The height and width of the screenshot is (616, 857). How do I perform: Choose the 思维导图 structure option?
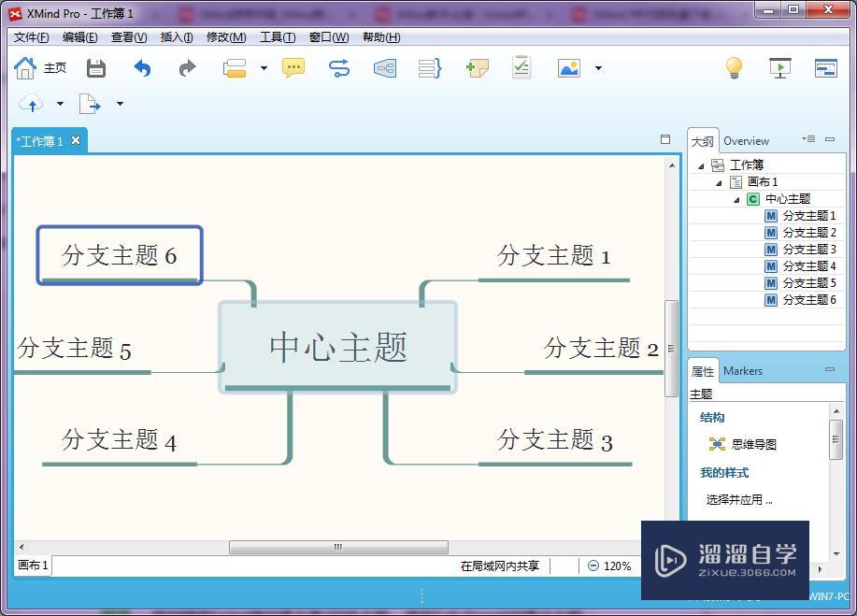[x=742, y=444]
